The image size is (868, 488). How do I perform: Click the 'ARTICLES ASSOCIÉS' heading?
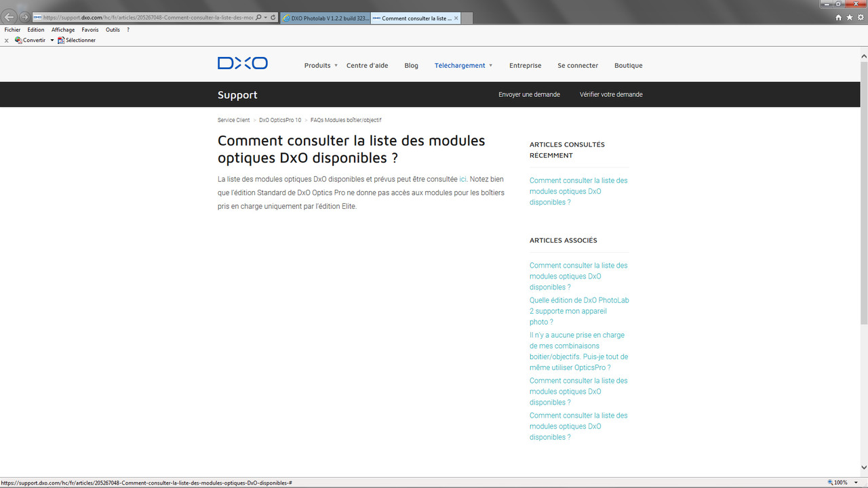pos(564,241)
